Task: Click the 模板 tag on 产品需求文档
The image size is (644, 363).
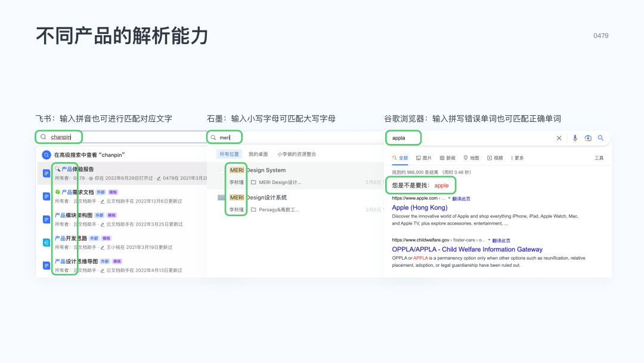Action: [x=113, y=192]
